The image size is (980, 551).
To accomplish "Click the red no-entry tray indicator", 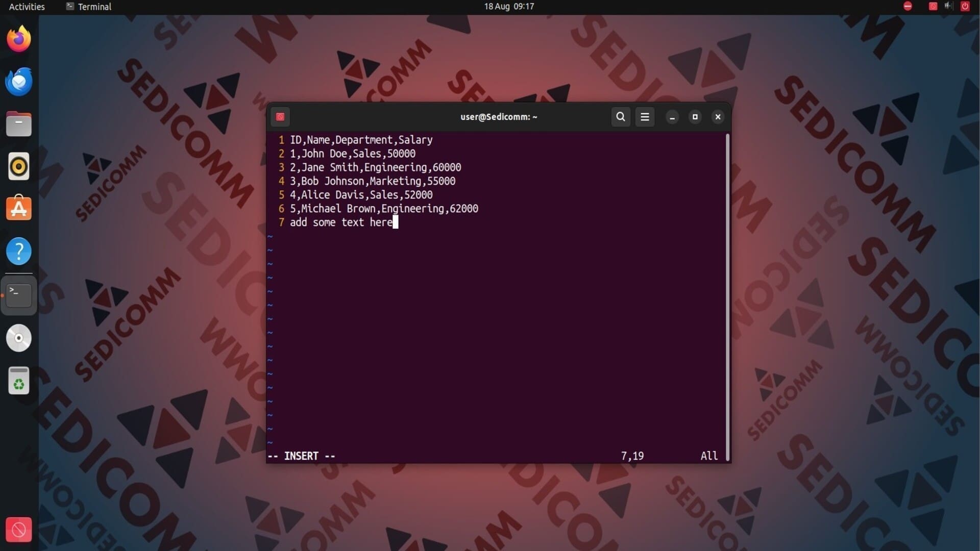I will pos(908,6).
